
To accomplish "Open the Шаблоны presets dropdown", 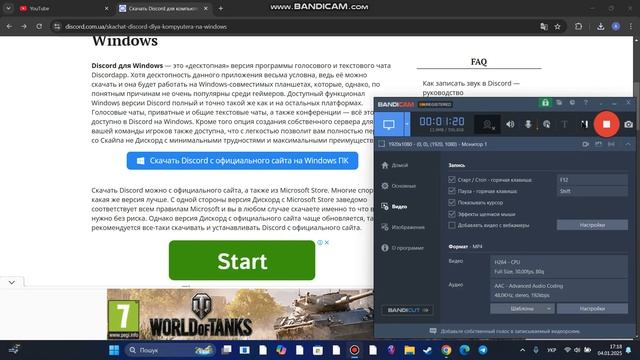I will [x=522, y=309].
